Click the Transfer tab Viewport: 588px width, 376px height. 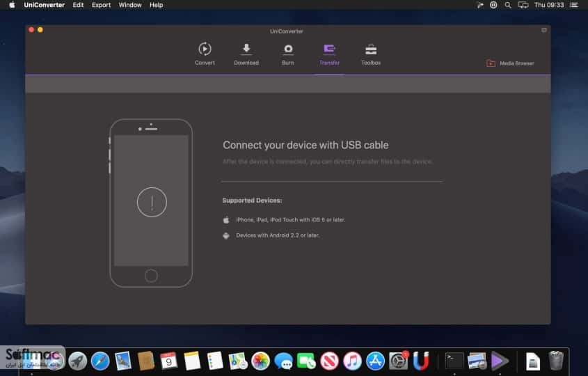(329, 54)
